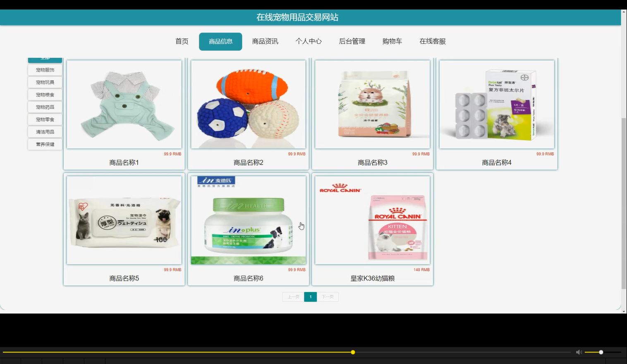Click the video playback progress slider
Viewport: 627px width, 364px height.
point(352,352)
